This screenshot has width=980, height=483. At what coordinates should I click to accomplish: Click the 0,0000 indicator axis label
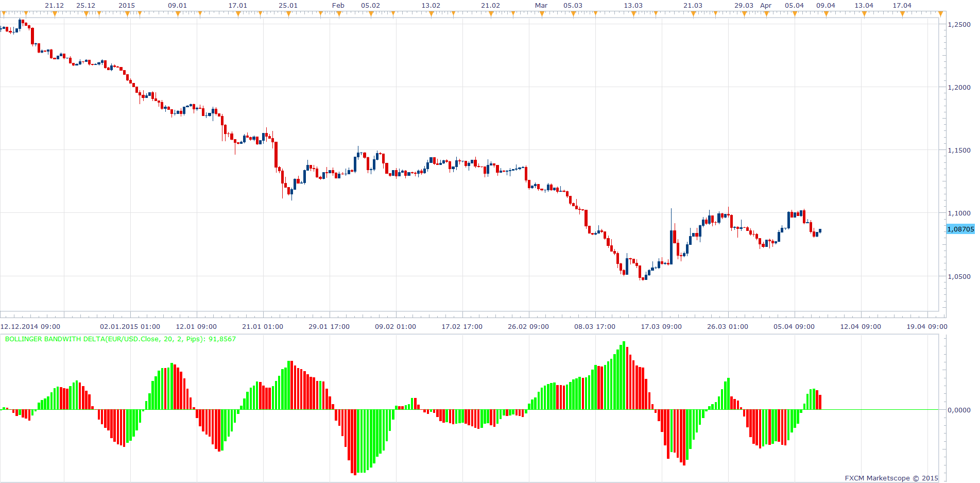pos(959,410)
